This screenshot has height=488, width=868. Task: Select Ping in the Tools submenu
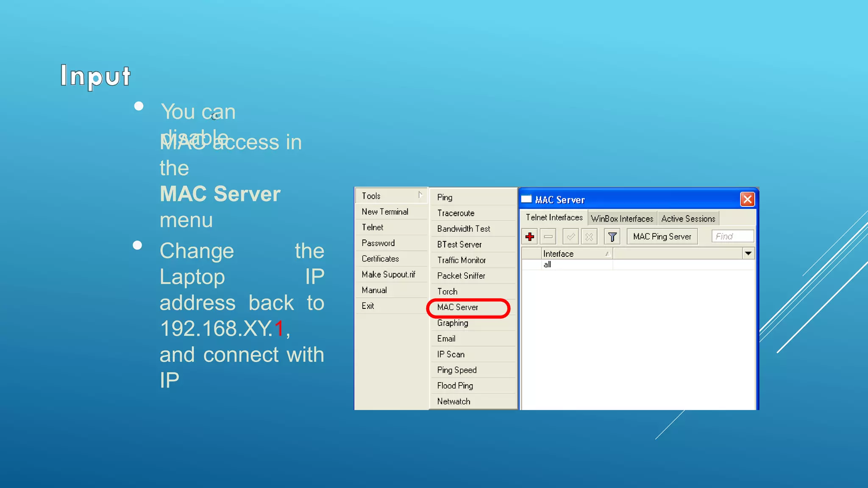473,197
